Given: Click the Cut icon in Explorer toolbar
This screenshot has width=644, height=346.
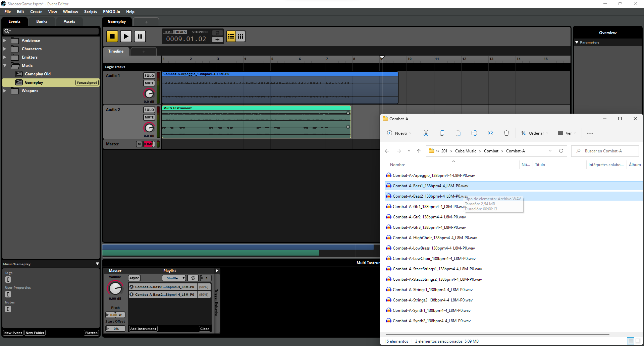Looking at the screenshot, I should [x=426, y=133].
